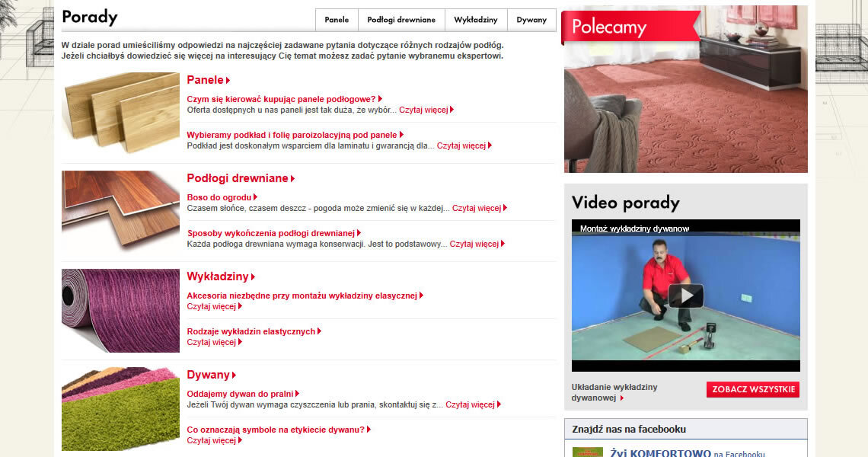868x457 pixels.
Task: Play the Video porady video
Action: point(685,296)
